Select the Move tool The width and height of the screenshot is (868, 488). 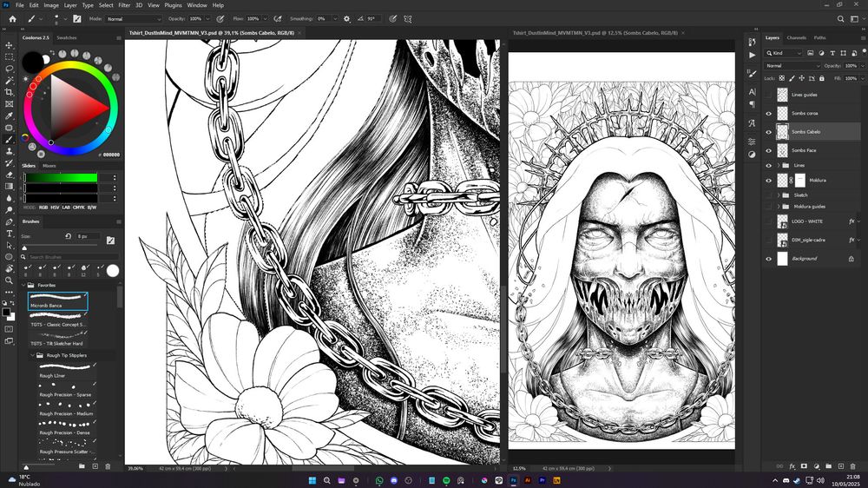pos(9,45)
